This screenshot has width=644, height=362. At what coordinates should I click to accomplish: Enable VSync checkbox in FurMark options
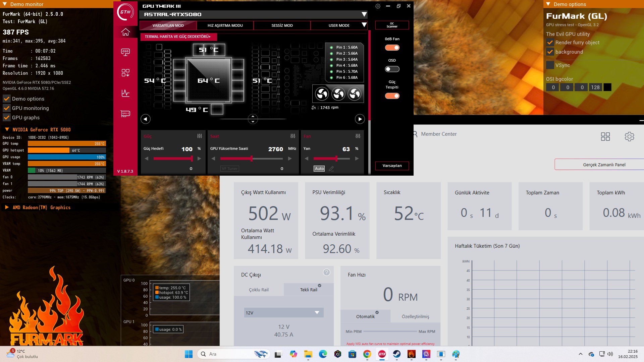[x=550, y=65]
